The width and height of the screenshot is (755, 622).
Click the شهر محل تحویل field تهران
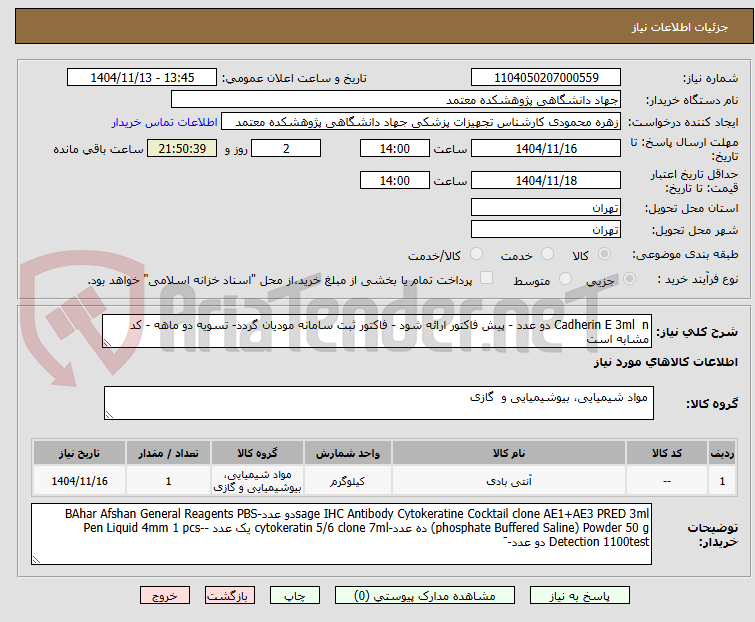coord(546,230)
